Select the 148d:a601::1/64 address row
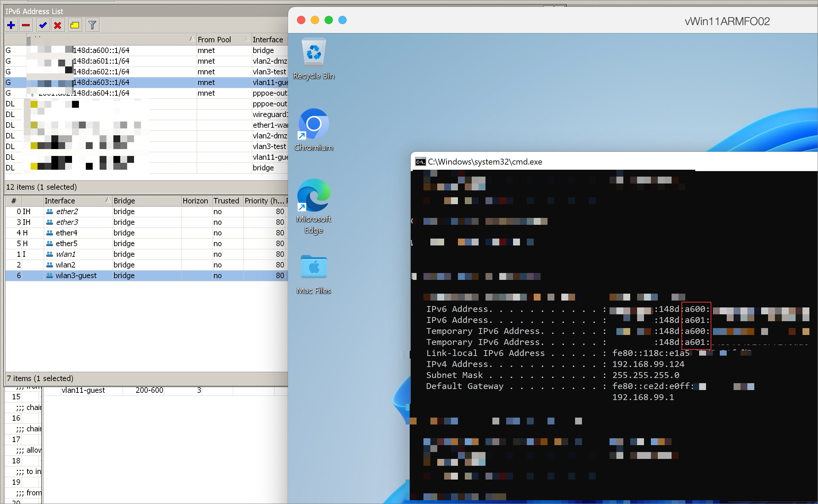818x504 pixels. pos(101,61)
